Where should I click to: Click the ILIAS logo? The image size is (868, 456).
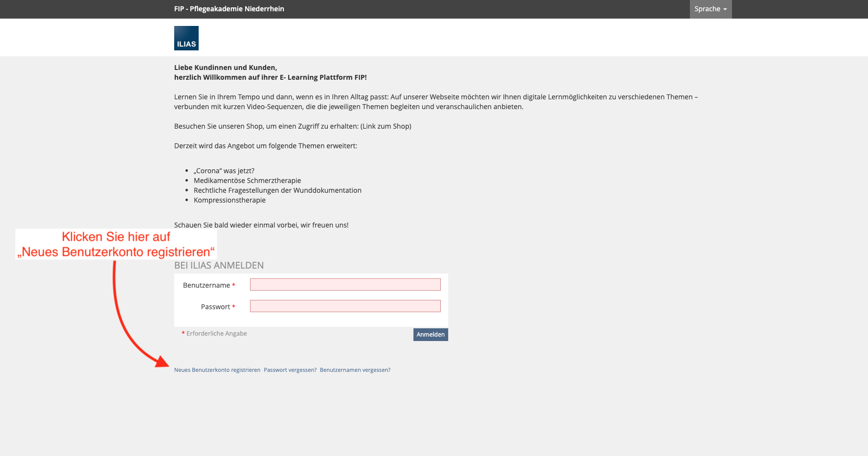186,38
